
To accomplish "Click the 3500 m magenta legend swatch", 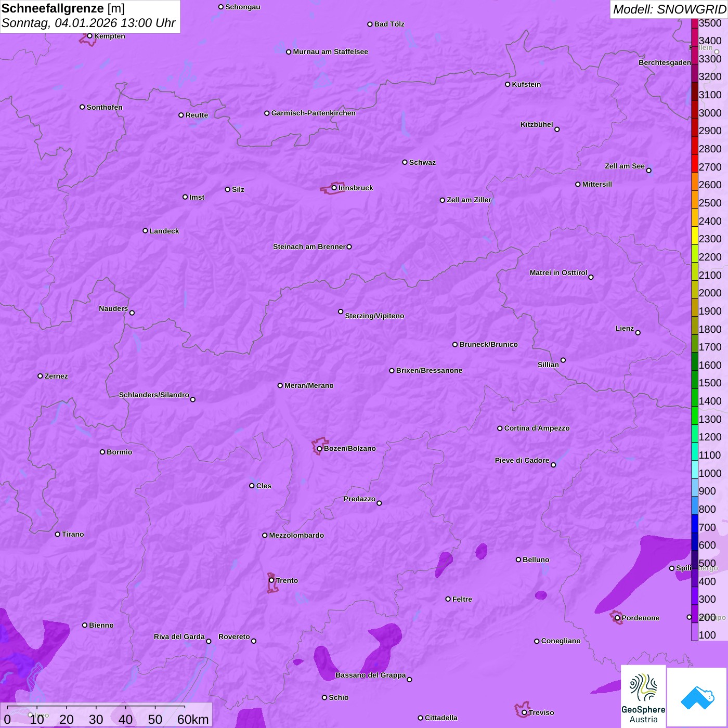I will coord(694,23).
